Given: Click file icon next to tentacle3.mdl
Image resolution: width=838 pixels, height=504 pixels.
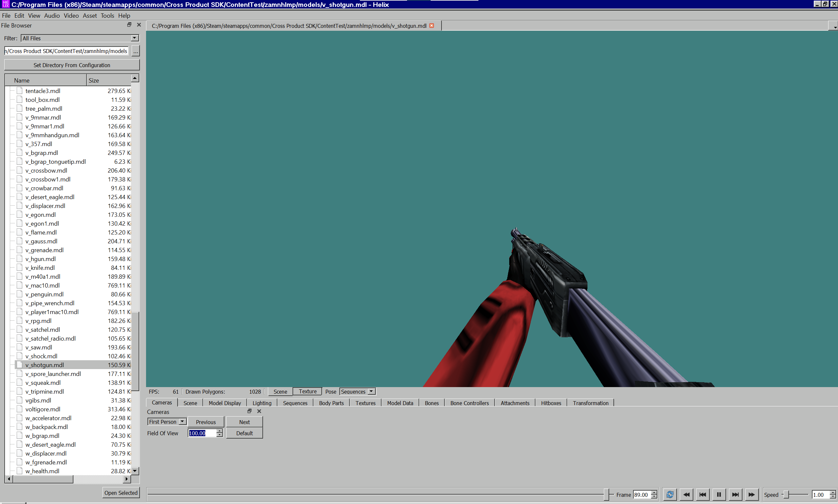Looking at the screenshot, I should click(x=20, y=91).
